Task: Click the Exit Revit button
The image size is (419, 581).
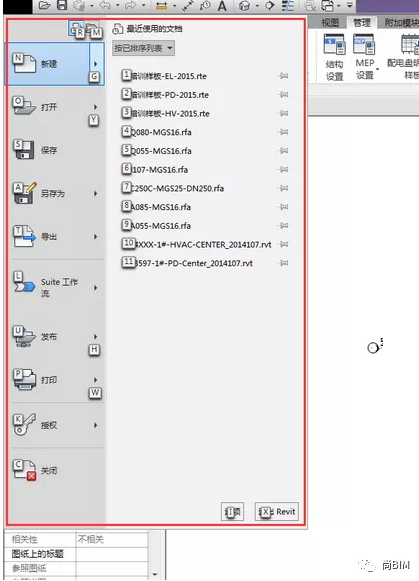Action: [277, 512]
